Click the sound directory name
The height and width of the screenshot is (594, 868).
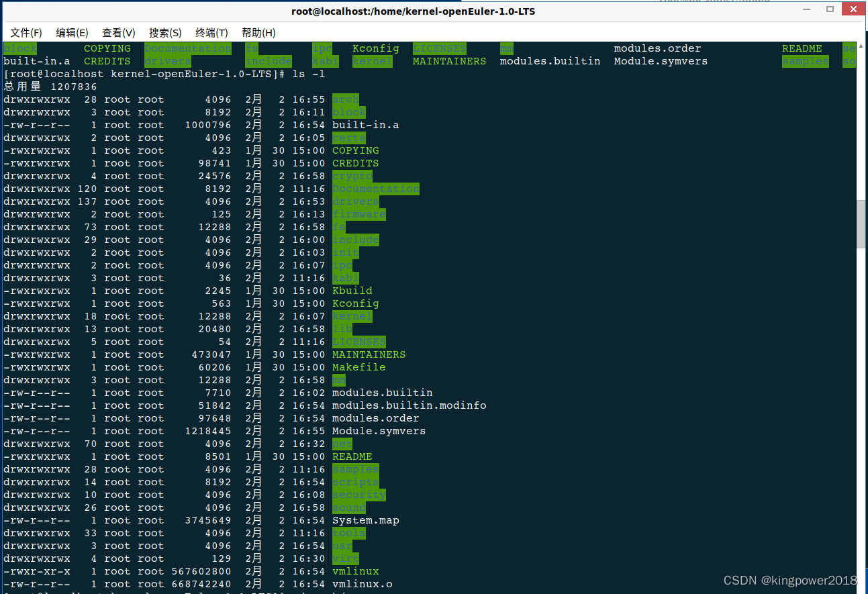(x=348, y=507)
